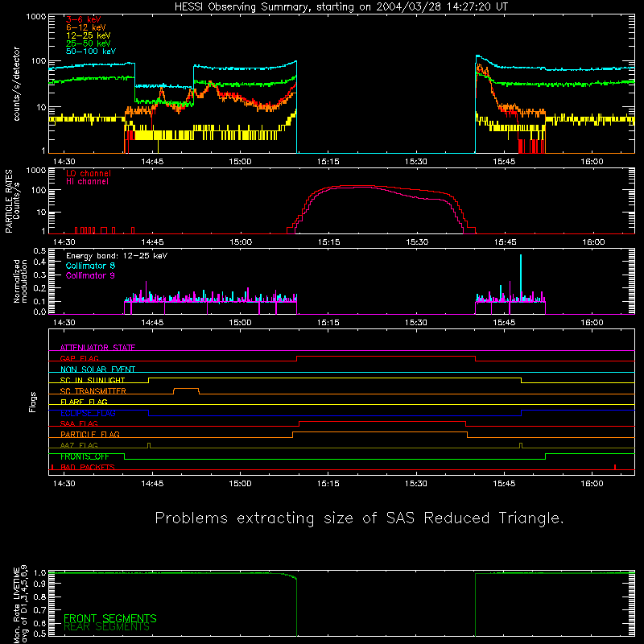The image size is (644, 644).
Task: Click the ATTENUATOR STATE flag label
Action: click(x=97, y=348)
